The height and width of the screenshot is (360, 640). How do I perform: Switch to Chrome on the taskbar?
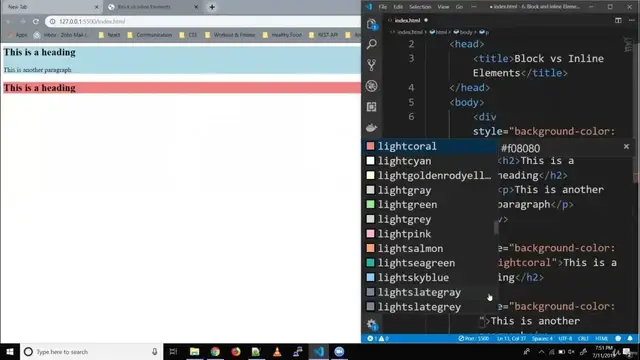click(215, 352)
